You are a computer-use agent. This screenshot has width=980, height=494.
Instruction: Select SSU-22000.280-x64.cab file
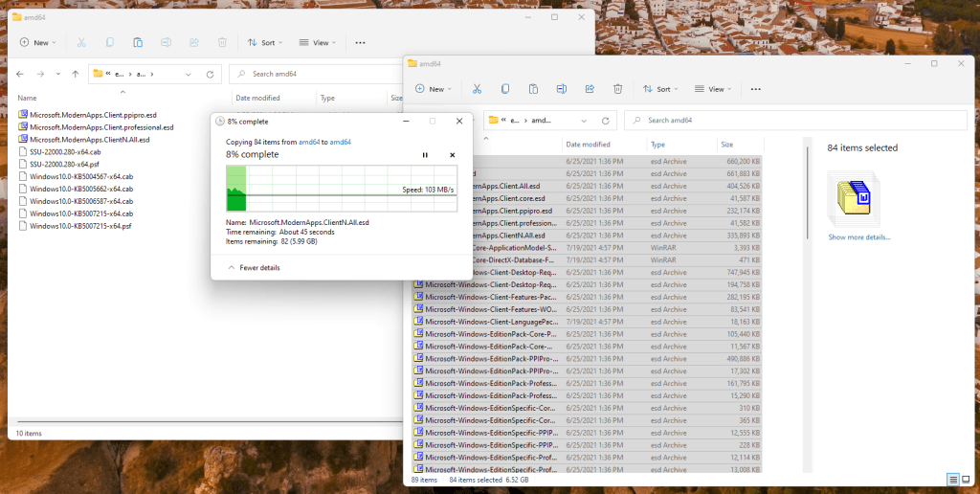coord(59,152)
